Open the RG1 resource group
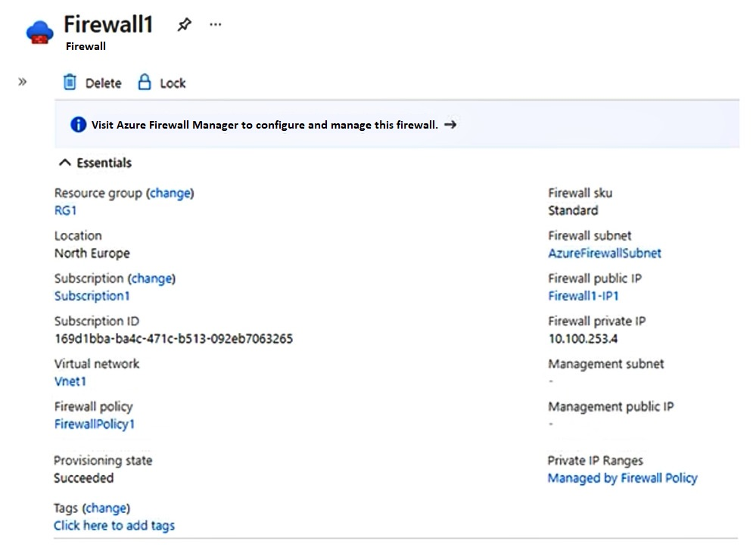Image resolution: width=756 pixels, height=550 pixels. (65, 210)
